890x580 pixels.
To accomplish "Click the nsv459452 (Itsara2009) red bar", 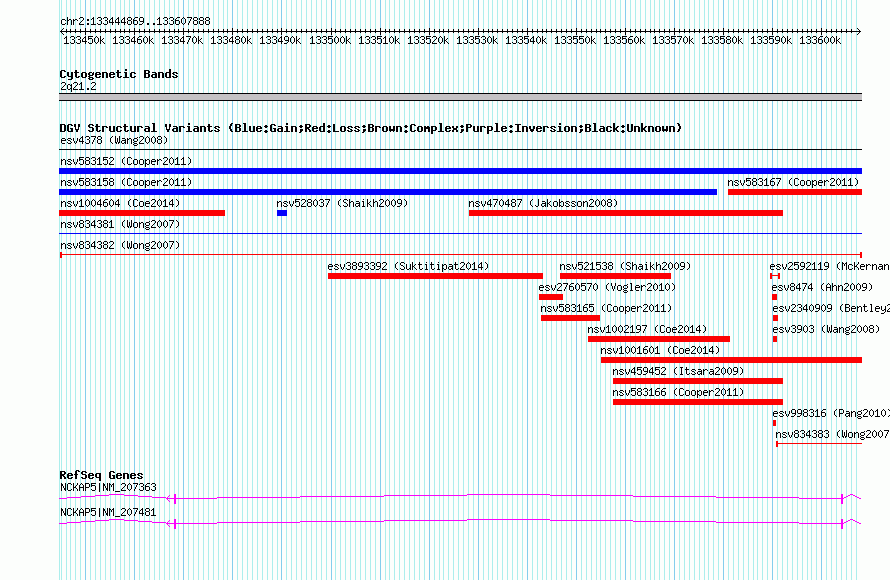I will click(x=698, y=381).
